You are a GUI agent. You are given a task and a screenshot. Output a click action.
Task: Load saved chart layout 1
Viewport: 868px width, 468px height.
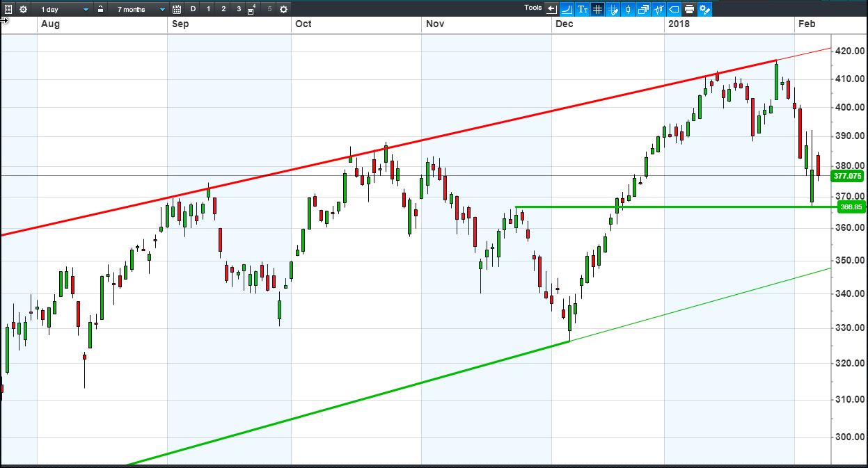208,9
